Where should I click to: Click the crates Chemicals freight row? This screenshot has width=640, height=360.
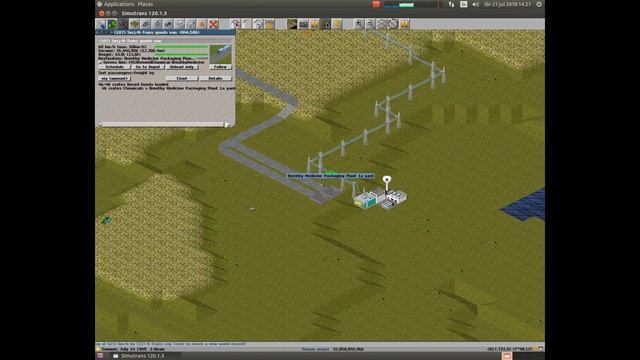pos(168,88)
